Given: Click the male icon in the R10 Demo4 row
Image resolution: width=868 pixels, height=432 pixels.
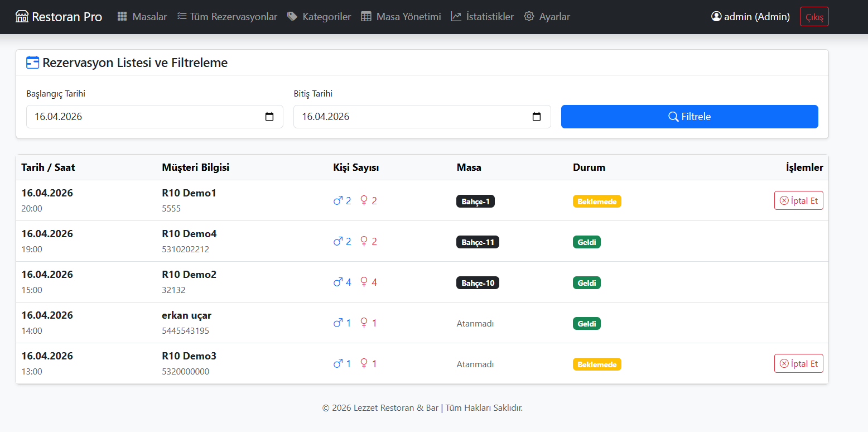Looking at the screenshot, I should pyautogui.click(x=338, y=241).
